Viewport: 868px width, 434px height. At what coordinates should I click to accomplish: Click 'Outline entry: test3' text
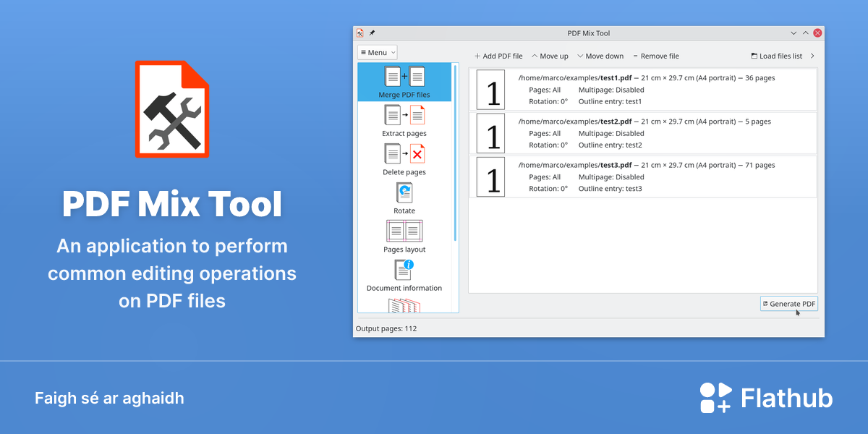pos(610,189)
